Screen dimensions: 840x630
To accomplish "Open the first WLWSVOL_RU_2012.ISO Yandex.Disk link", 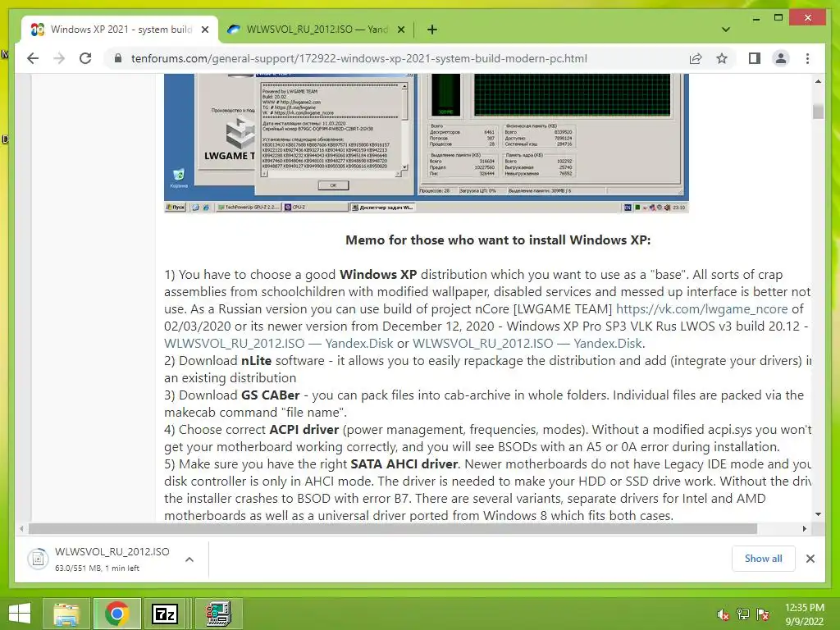I will 279,344.
